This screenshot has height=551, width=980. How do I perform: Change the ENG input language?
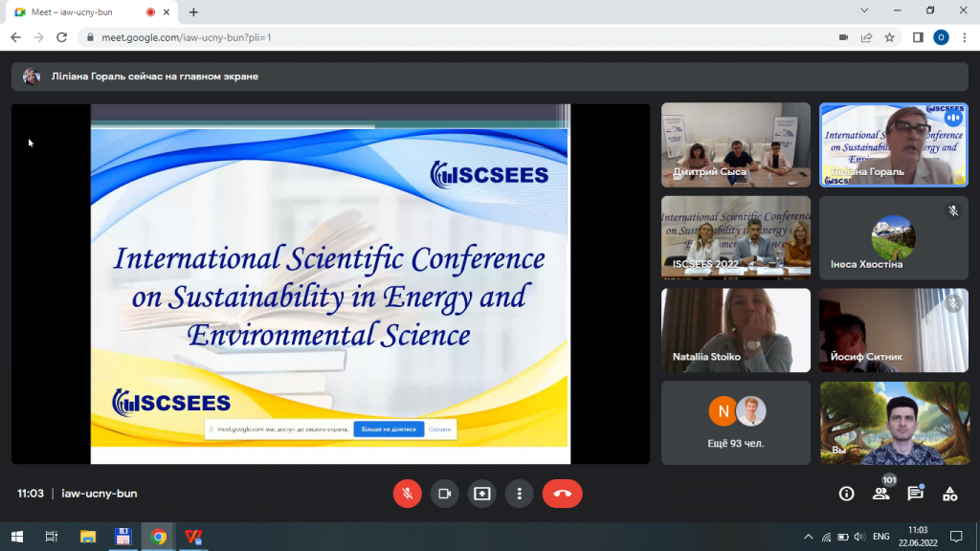point(881,537)
